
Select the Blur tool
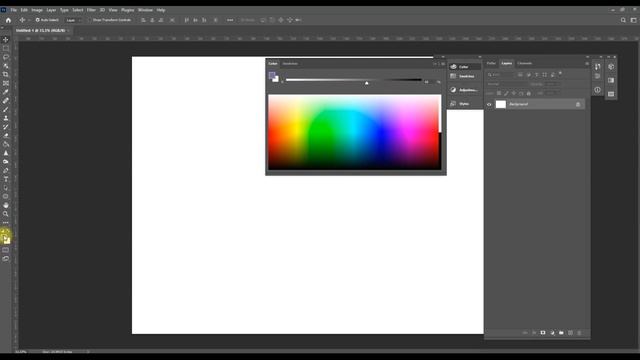pyautogui.click(x=6, y=153)
